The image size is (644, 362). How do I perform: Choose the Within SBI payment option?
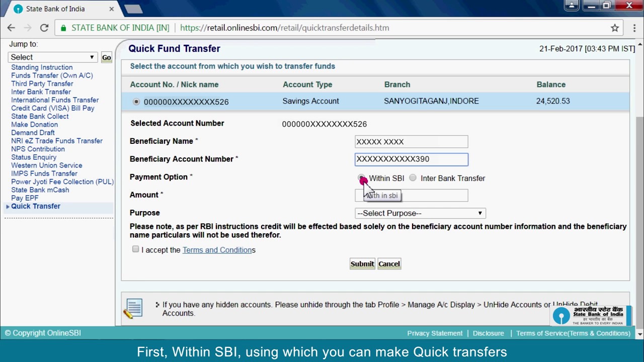click(x=362, y=178)
